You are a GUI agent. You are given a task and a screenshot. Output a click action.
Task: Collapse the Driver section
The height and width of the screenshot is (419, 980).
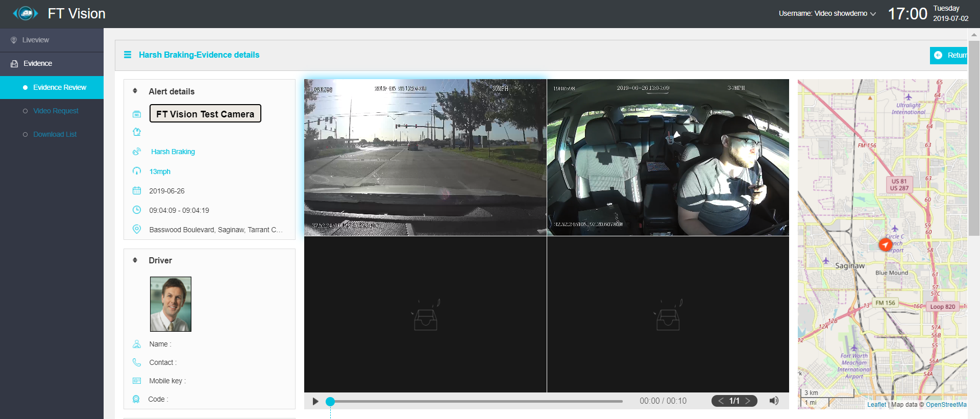(135, 260)
